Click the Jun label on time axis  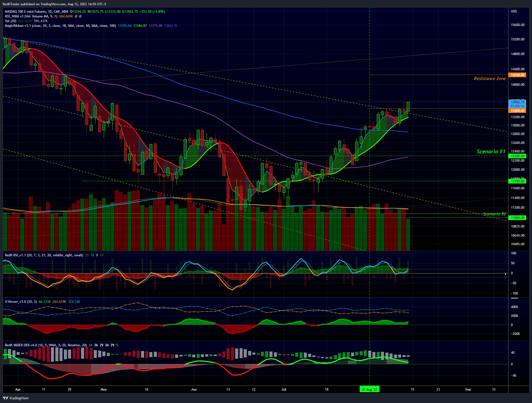click(194, 389)
